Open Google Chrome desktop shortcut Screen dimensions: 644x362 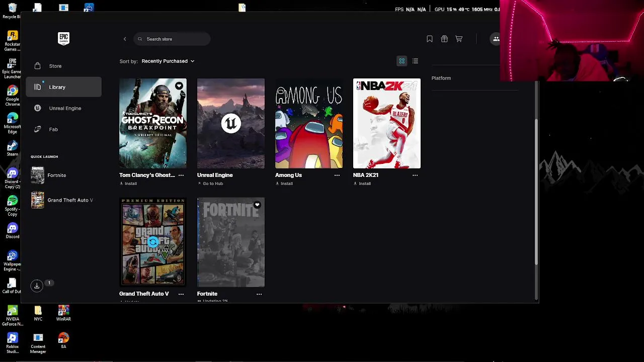(x=12, y=96)
